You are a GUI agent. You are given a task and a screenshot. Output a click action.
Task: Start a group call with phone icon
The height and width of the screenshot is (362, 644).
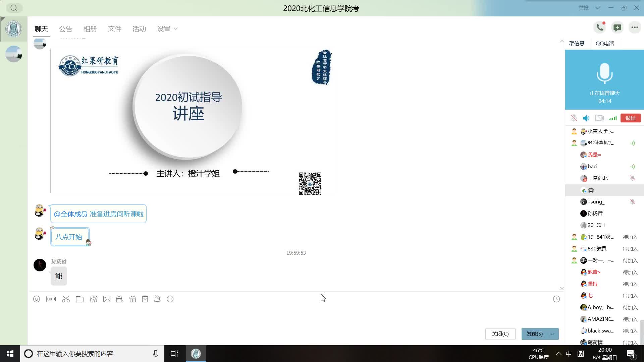pos(600,27)
